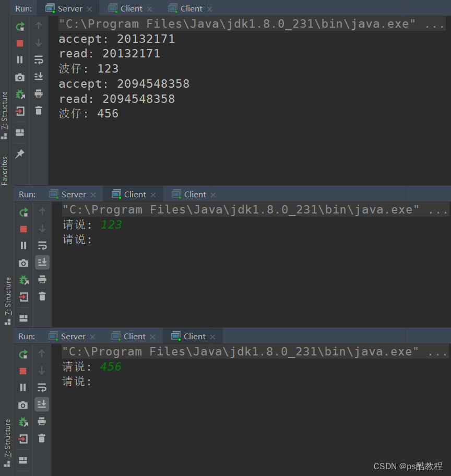Disable scroll to end in the bottom console

pyautogui.click(x=42, y=404)
